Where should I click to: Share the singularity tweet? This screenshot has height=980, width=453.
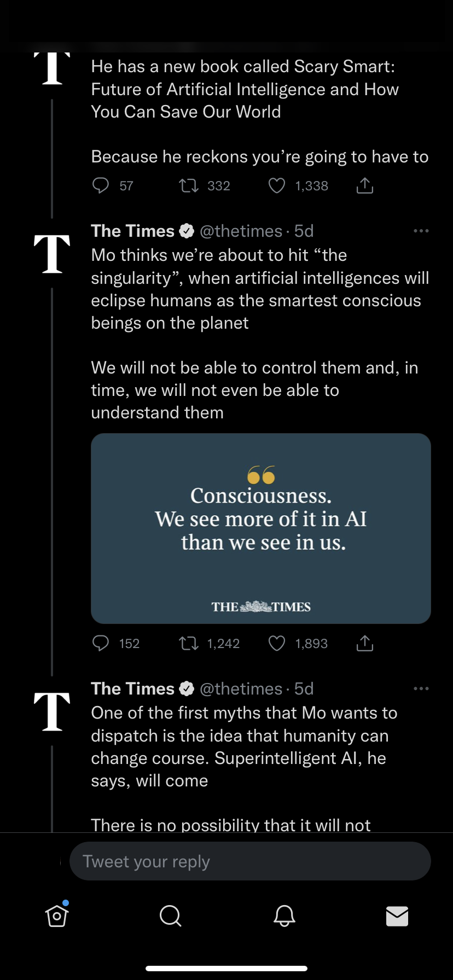point(365,643)
